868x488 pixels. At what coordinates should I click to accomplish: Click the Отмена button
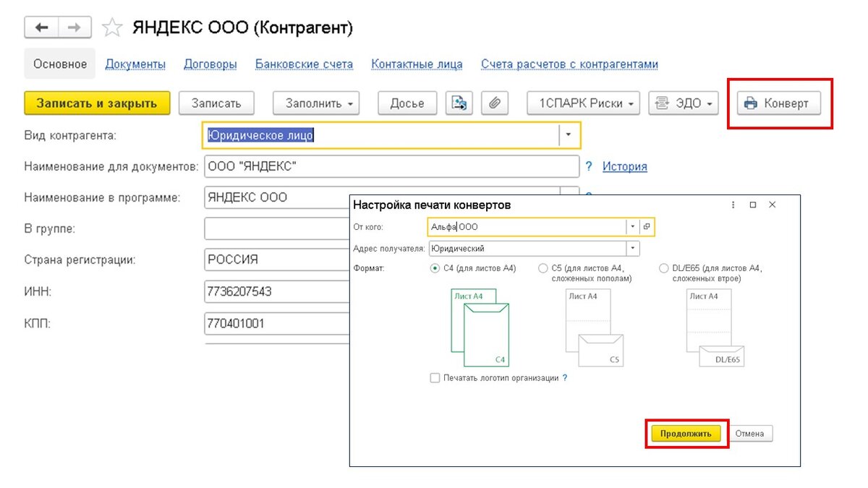click(749, 434)
